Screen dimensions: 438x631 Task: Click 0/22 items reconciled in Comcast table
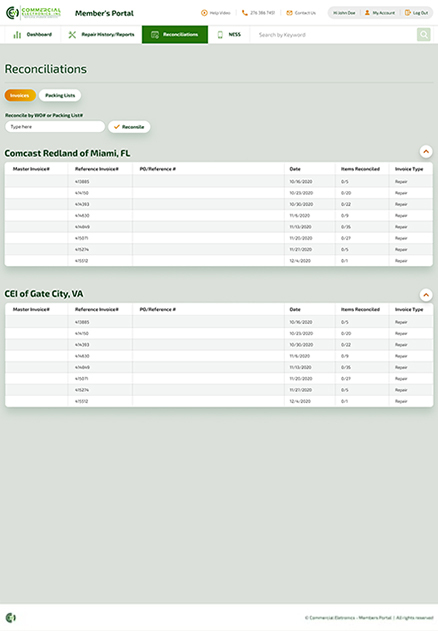click(x=346, y=204)
